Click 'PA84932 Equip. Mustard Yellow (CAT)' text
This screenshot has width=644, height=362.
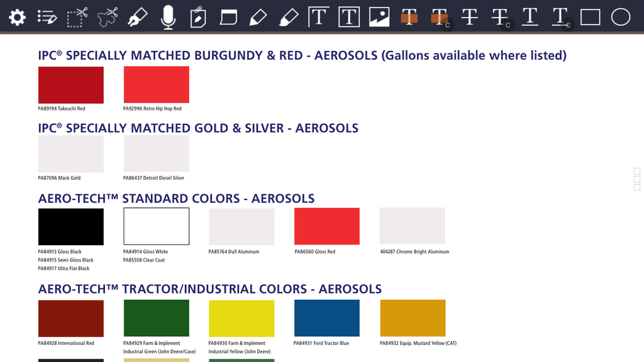pyautogui.click(x=418, y=343)
